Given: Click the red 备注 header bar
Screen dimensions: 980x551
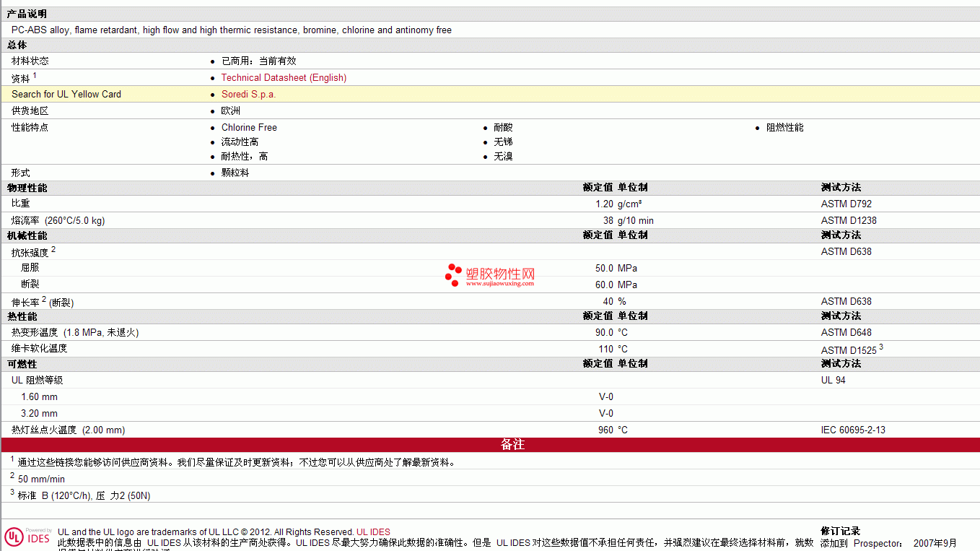Looking at the screenshot, I should pyautogui.click(x=512, y=445).
